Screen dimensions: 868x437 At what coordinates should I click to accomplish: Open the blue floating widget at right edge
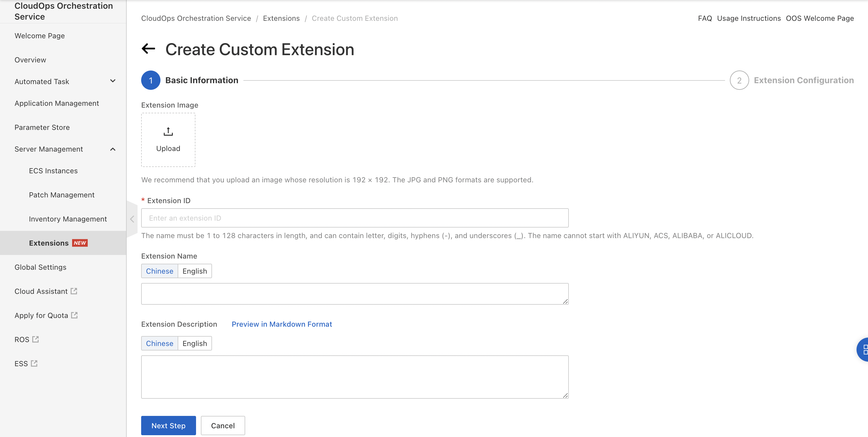coord(863,350)
